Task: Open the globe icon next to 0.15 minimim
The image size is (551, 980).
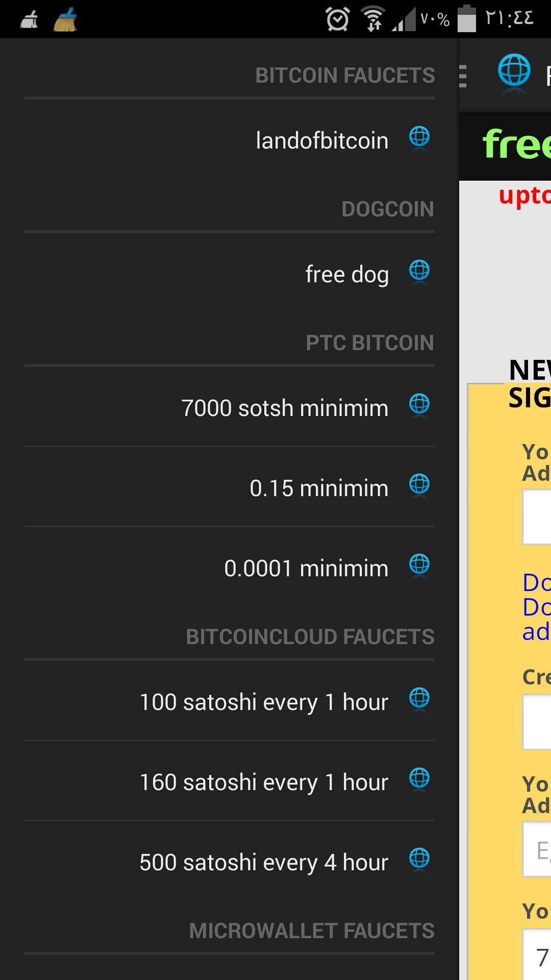Action: click(418, 485)
